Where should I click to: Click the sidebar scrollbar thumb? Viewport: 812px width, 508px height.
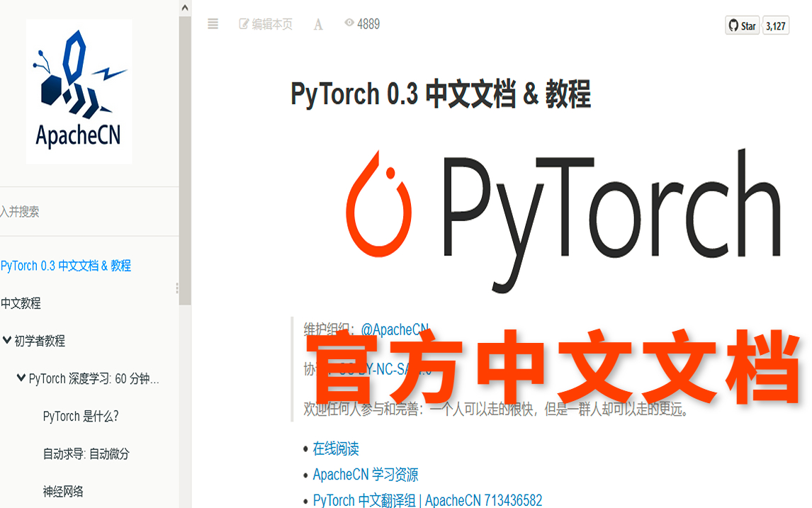coord(185,161)
